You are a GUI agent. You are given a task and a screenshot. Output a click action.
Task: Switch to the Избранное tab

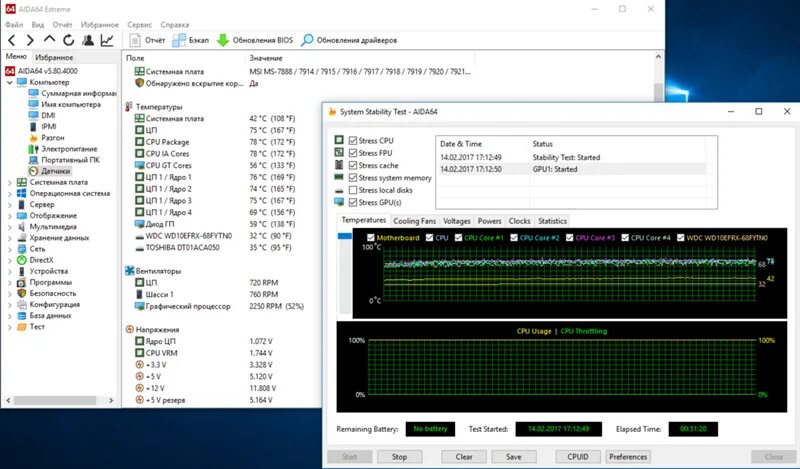54,58
